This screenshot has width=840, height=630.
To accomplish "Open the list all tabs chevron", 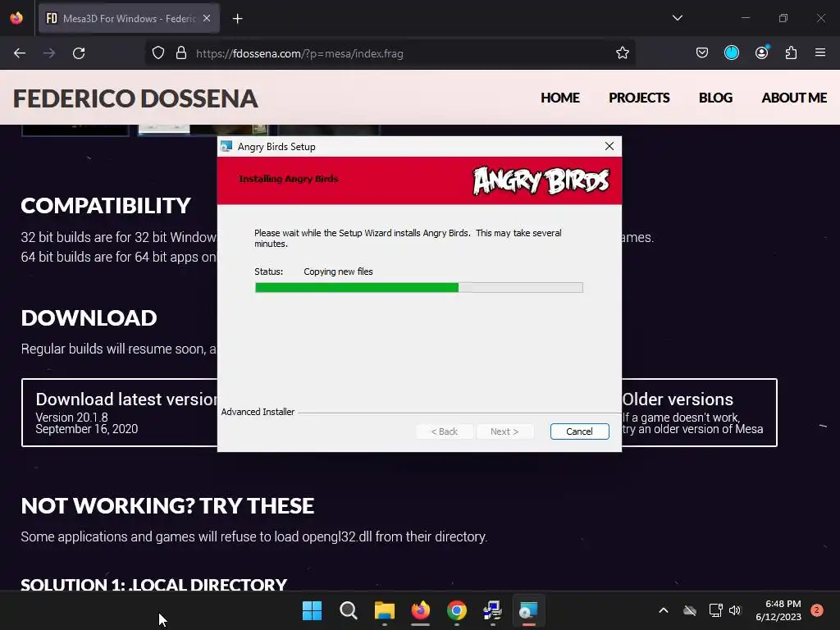I will [x=677, y=18].
